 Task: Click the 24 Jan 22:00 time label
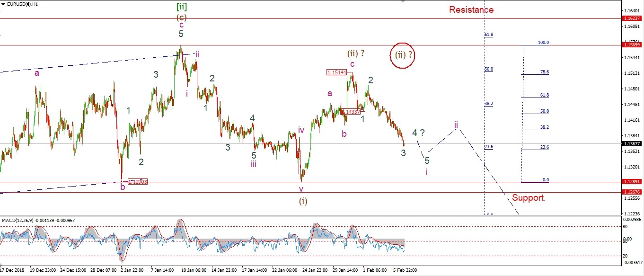315,270
